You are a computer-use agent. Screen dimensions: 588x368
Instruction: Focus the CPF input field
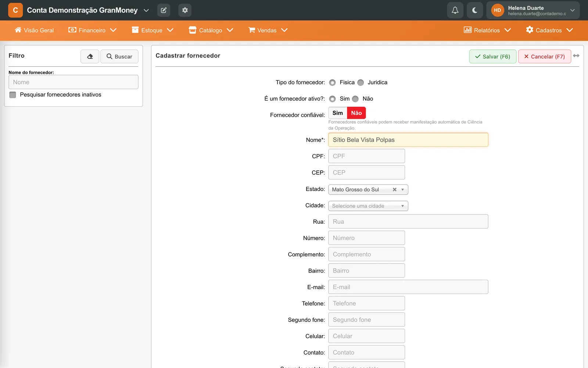(x=367, y=156)
